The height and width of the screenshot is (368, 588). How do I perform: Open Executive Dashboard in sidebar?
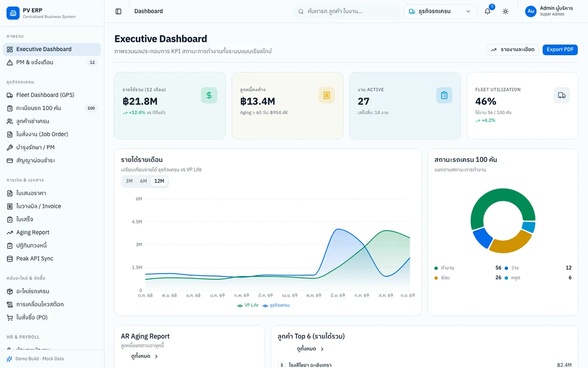52,49
